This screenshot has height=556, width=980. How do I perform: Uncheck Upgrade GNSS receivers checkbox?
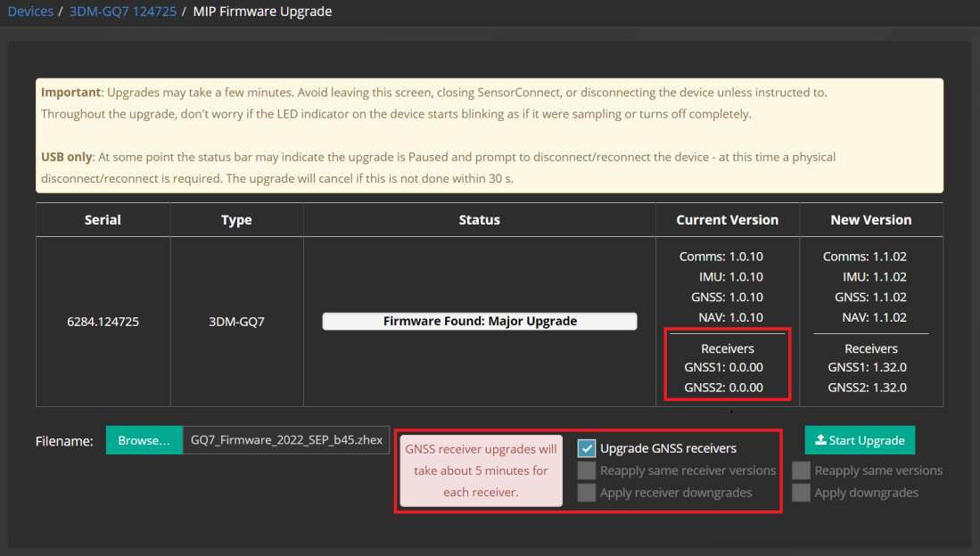(x=586, y=448)
